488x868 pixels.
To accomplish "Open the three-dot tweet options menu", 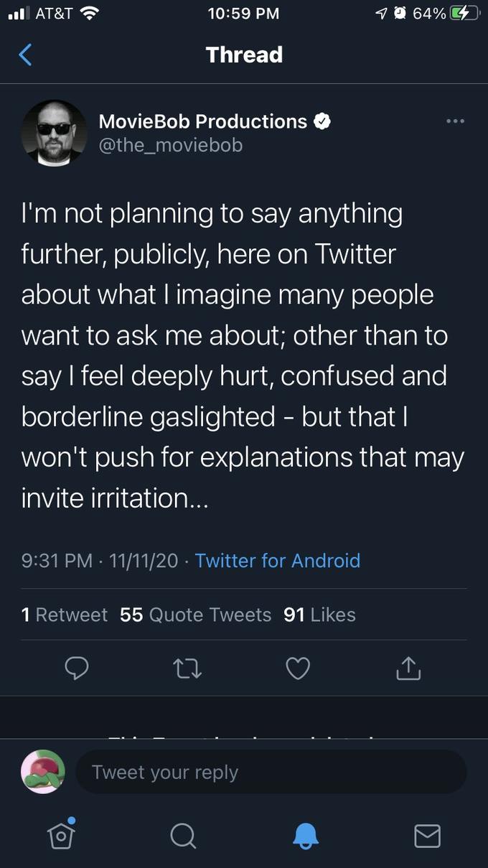I will click(x=455, y=121).
